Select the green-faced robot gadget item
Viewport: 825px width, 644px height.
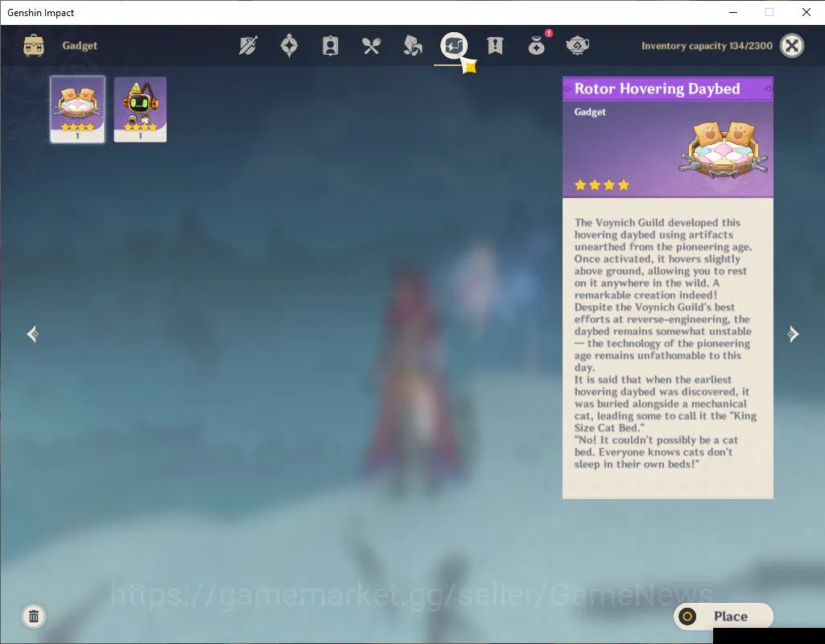pyautogui.click(x=141, y=109)
